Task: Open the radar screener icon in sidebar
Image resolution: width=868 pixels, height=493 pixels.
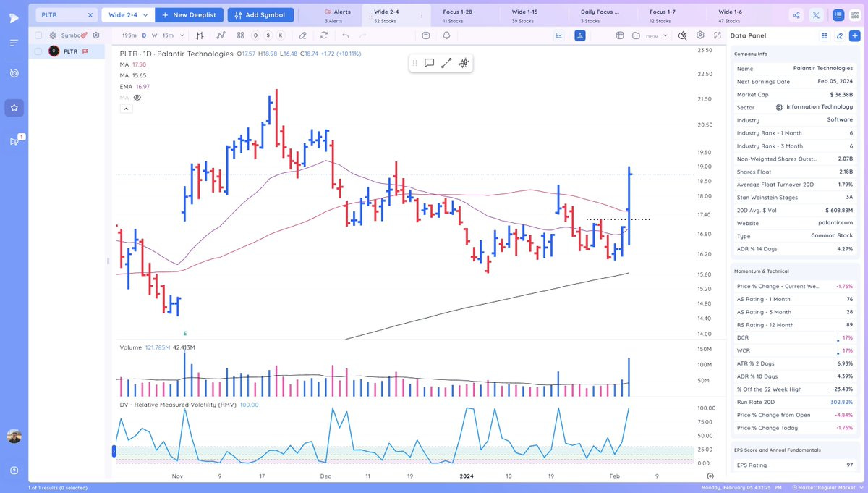Action: [14, 74]
